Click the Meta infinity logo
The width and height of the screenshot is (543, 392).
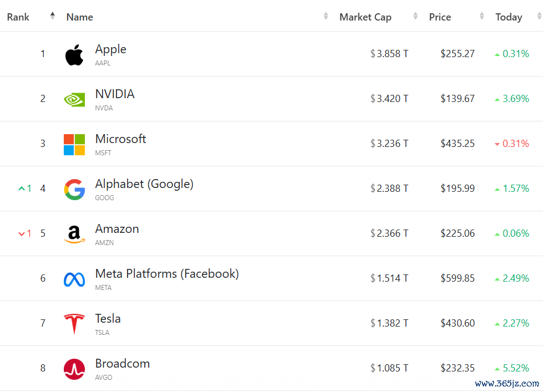tap(74, 279)
